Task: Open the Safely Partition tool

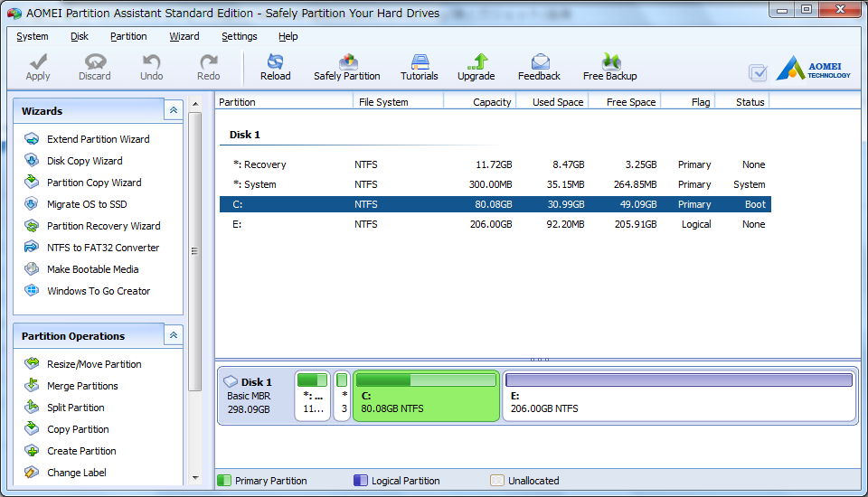Action: [x=347, y=68]
